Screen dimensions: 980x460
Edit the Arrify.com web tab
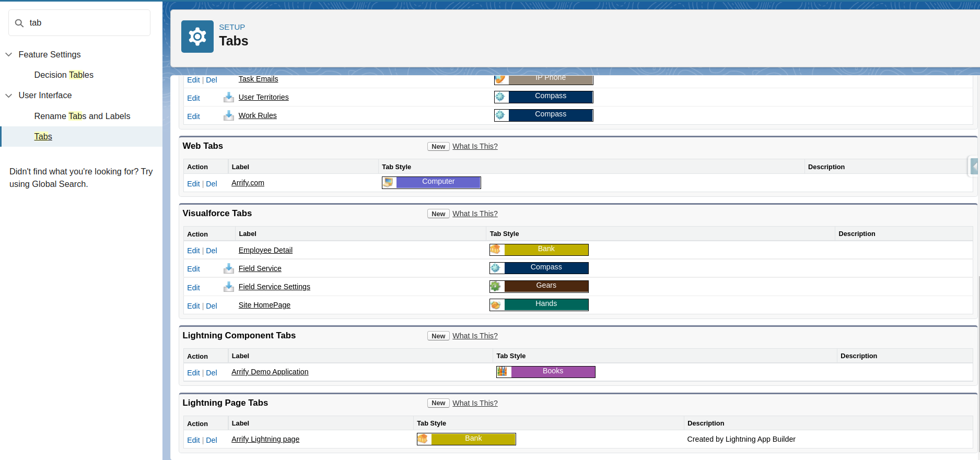point(193,184)
